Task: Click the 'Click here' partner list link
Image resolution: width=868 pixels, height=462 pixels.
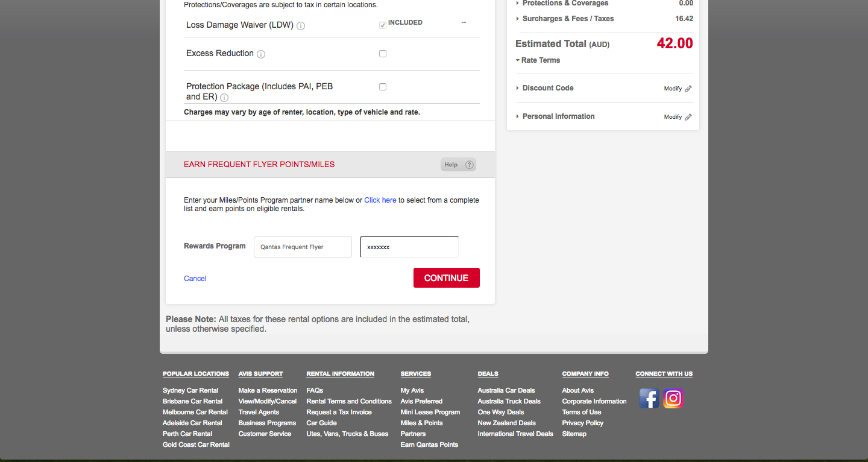Action: [x=380, y=200]
